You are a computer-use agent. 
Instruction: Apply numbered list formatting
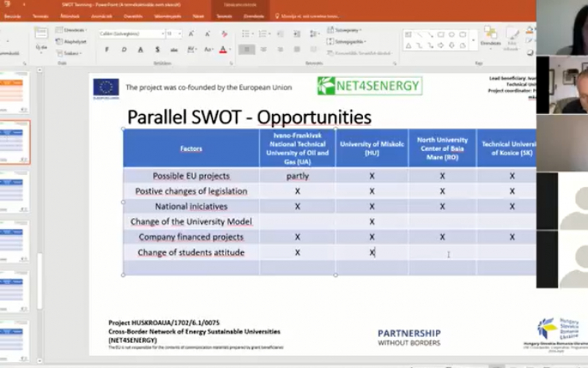(x=262, y=34)
